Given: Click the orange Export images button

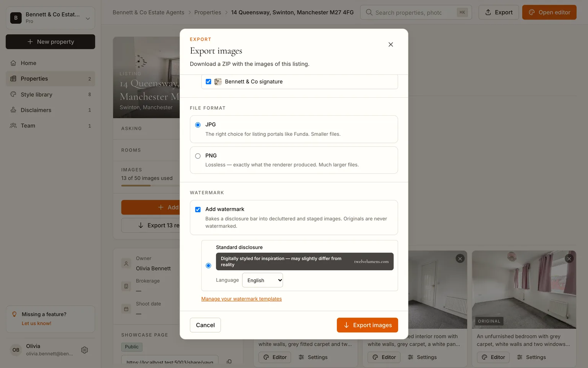Looking at the screenshot, I should click(x=367, y=325).
